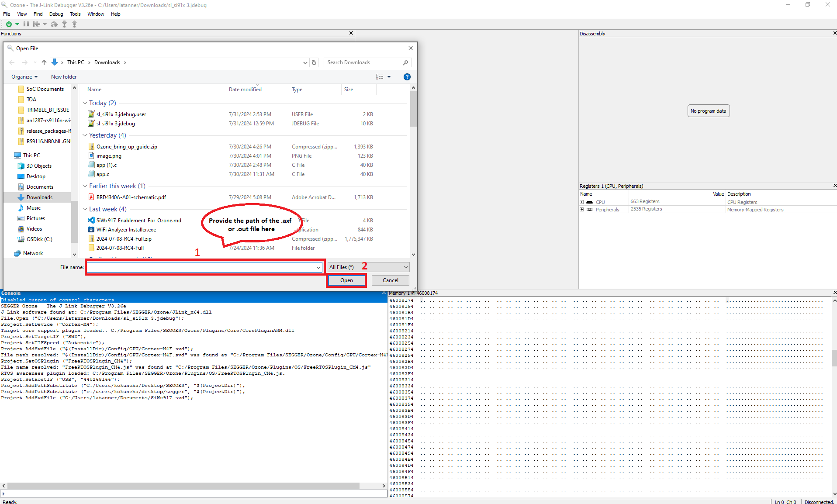Image resolution: width=837 pixels, height=504 pixels.
Task: Collapse the Today file group
Action: click(x=84, y=103)
